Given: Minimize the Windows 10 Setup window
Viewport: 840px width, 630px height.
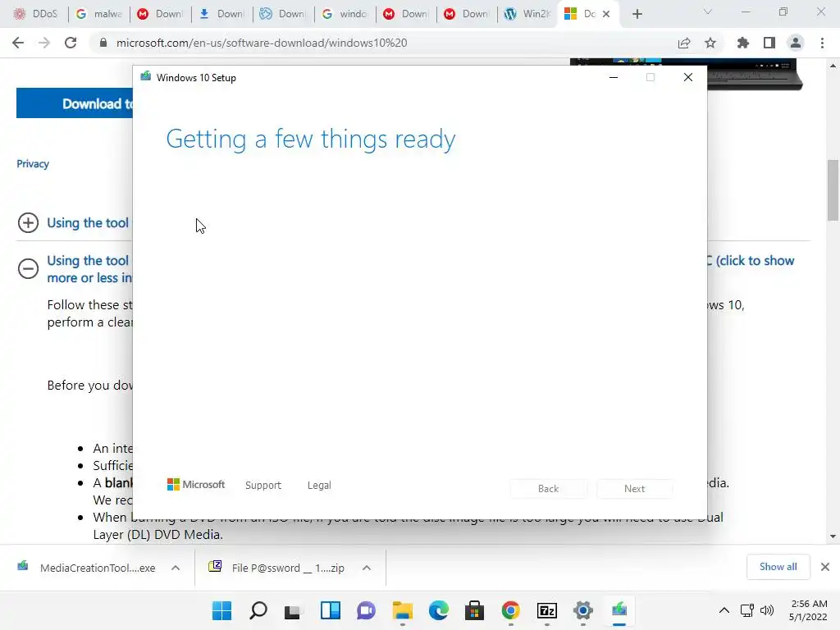Looking at the screenshot, I should pos(614,78).
